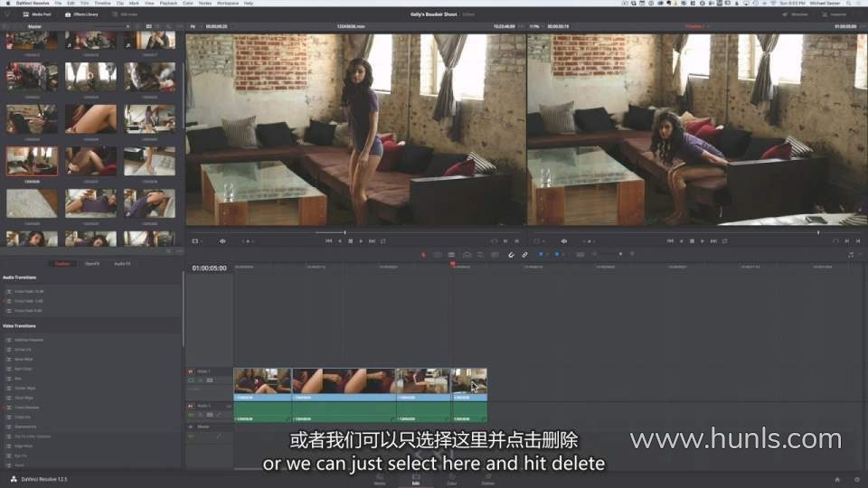
Task: Switch to the AudioFX tab
Action: tap(122, 264)
